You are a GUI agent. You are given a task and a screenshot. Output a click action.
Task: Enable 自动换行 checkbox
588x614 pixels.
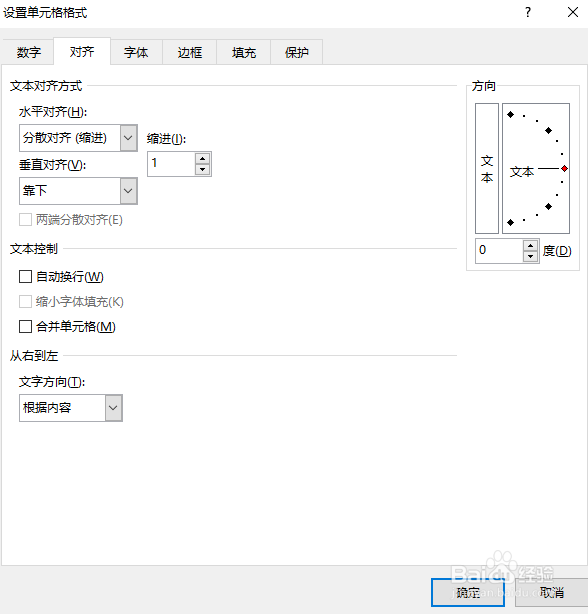pyautogui.click(x=25, y=276)
